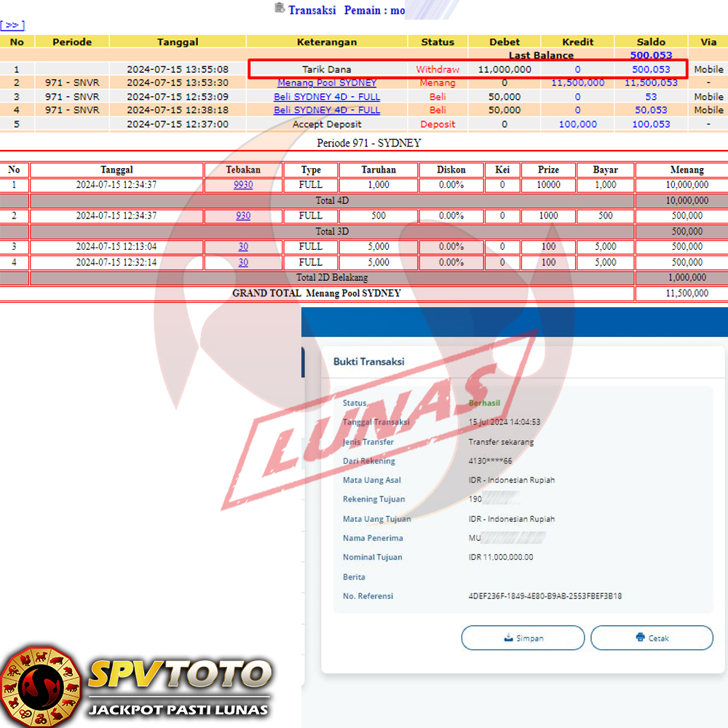Click the No. Referensi code value
The height and width of the screenshot is (728, 728).
(545, 596)
